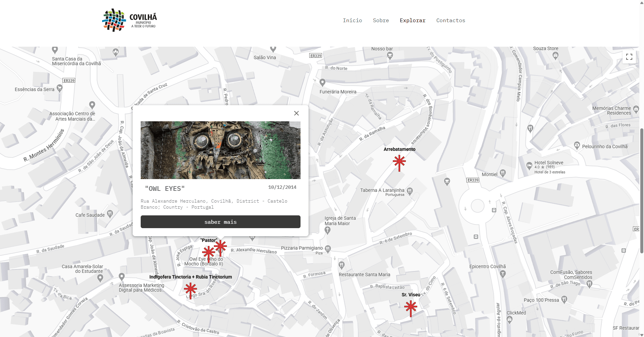
Task: Open the Owl Eyes mural photo
Action: coord(220,150)
